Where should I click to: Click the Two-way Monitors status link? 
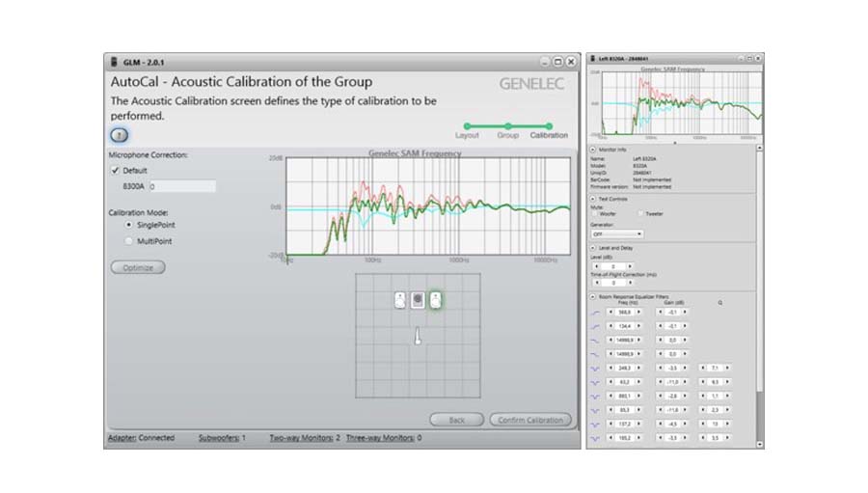pos(301,438)
